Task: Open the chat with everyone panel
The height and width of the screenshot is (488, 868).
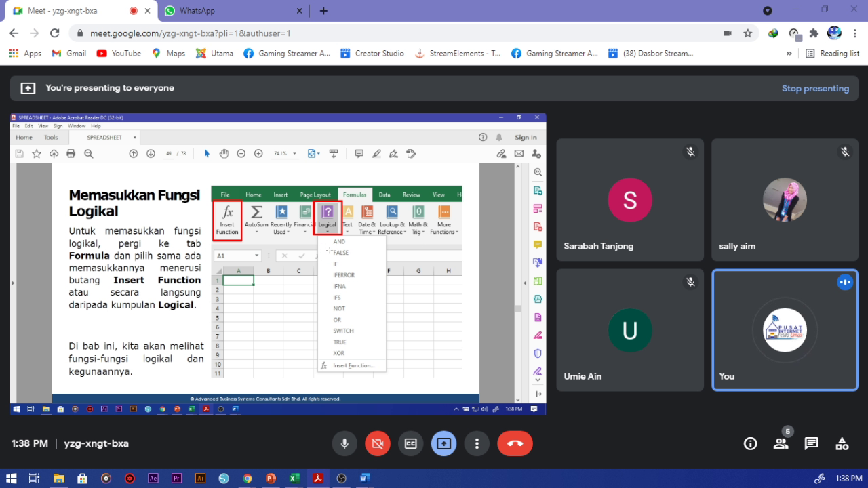Action: [811, 443]
